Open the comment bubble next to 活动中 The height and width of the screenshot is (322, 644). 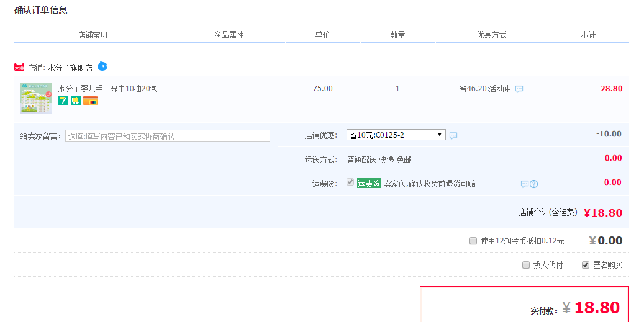tap(519, 89)
